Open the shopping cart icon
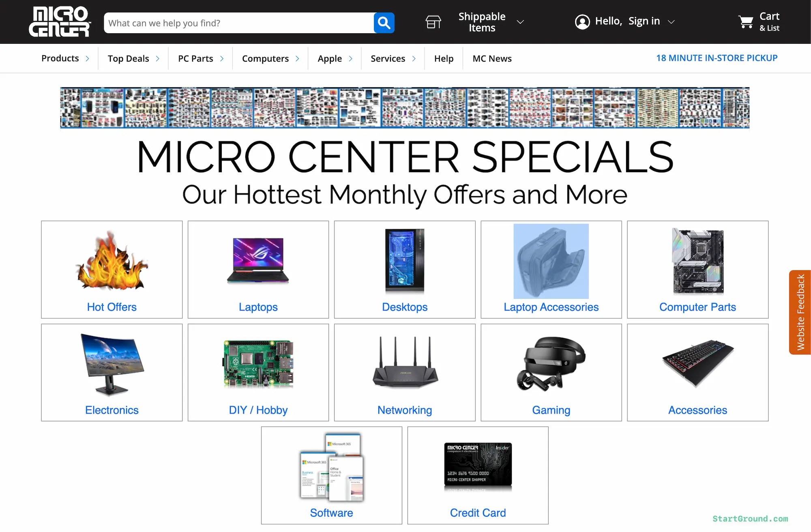The width and height of the screenshot is (811, 532). pyautogui.click(x=746, y=22)
